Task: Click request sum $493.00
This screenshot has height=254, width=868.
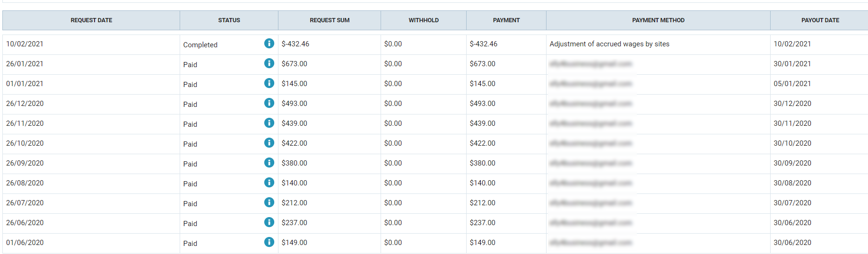Action: click(x=294, y=104)
